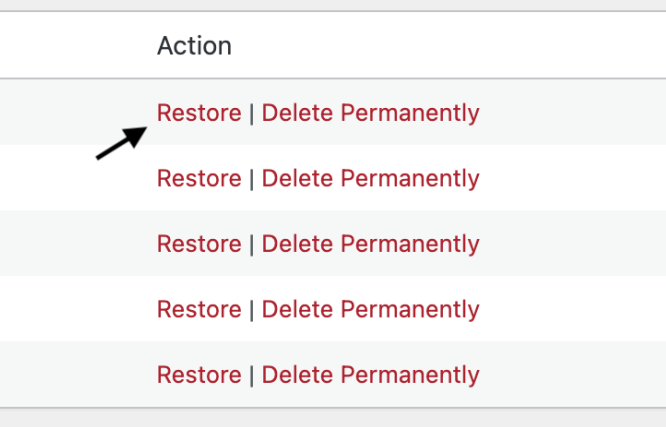Restore the fourth row entry
The height and width of the screenshot is (427, 666).
coord(199,310)
